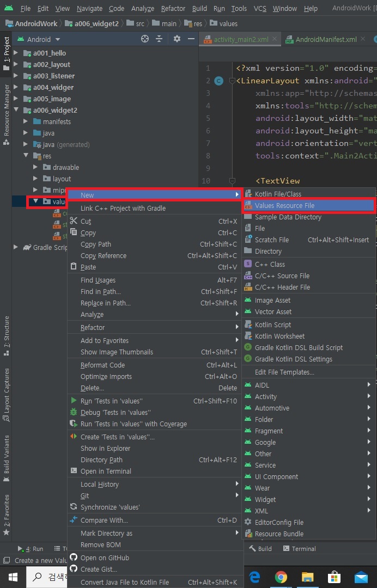Screen dimensions: 377x588
Task: Open the VCS menu
Action: [260, 8]
